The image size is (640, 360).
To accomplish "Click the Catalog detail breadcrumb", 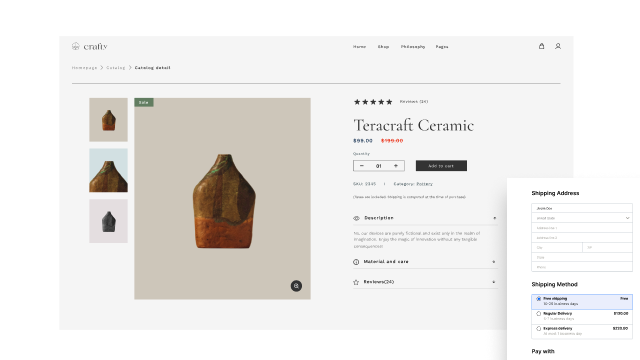I will click(x=153, y=68).
